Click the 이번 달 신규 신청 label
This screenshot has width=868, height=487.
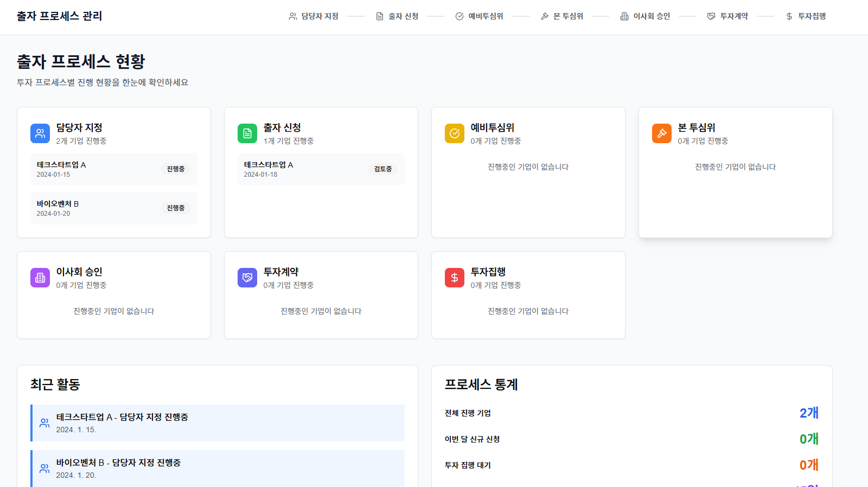(x=472, y=439)
